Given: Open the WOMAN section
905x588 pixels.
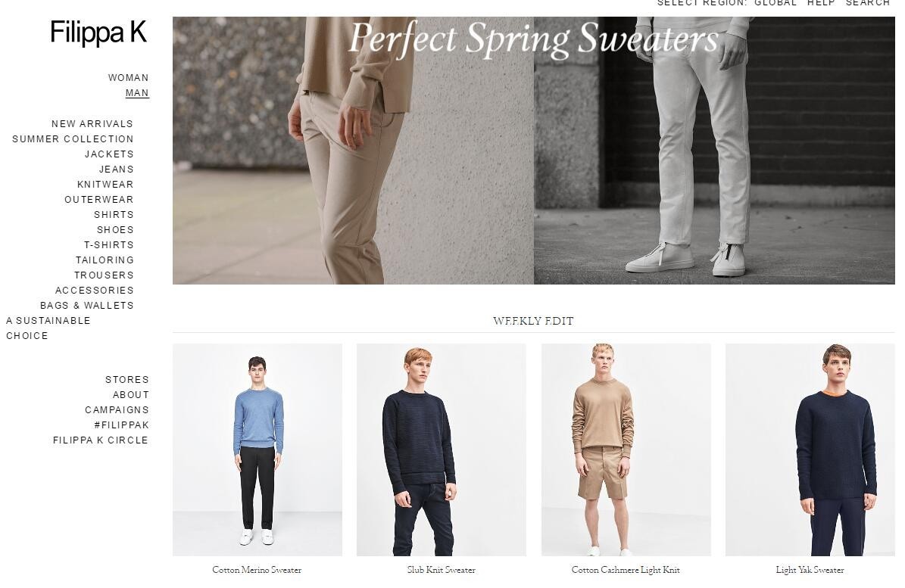Looking at the screenshot, I should point(128,78).
